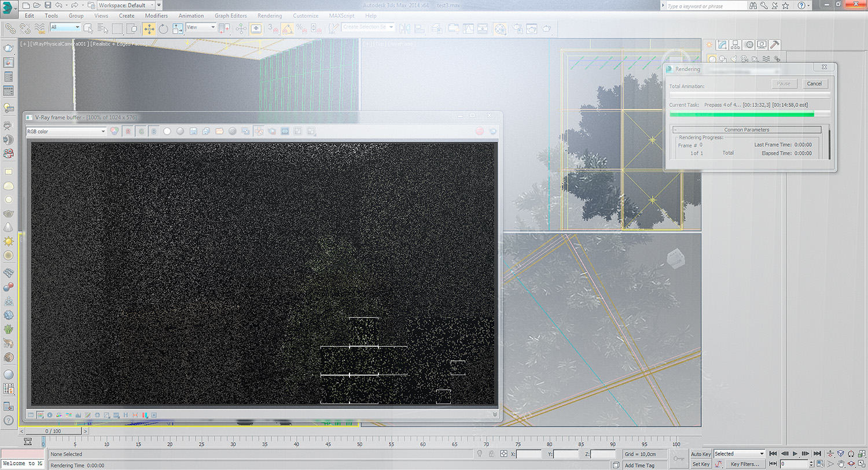Click the Set Key button
868x470 pixels.
[701, 464]
